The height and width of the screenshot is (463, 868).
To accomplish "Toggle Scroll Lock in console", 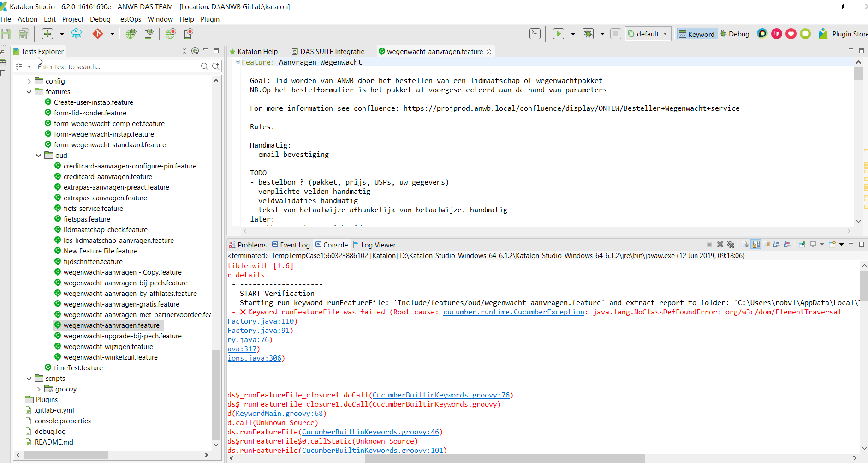I will pos(756,245).
